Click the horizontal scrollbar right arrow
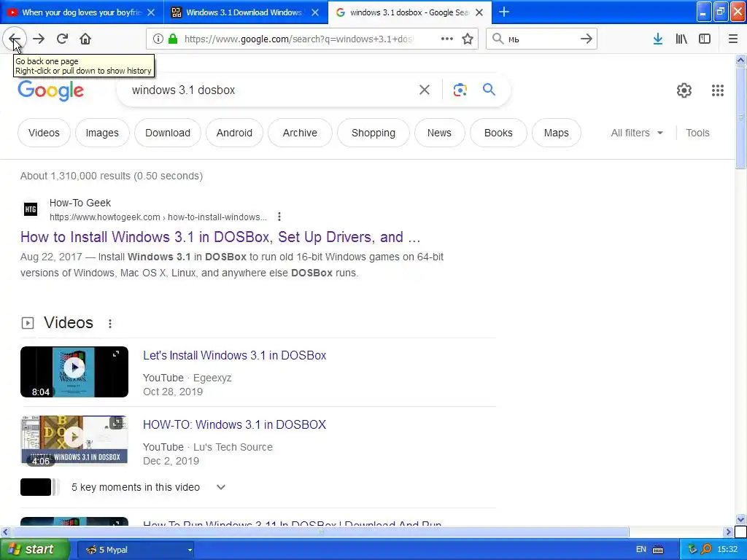The image size is (747, 560). coord(729,532)
